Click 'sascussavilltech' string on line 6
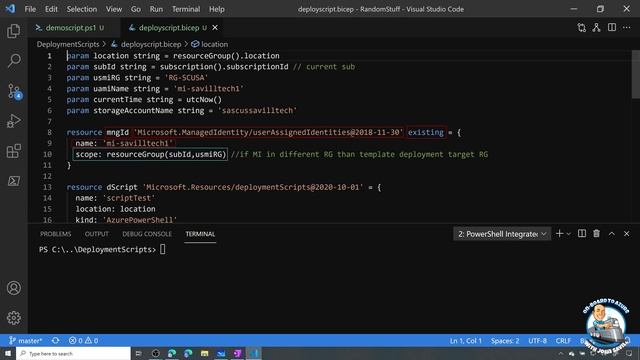The image size is (640, 360). 257,111
